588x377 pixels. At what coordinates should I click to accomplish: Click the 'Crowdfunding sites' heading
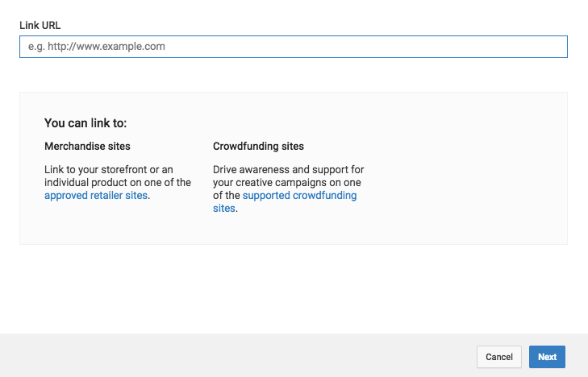pos(258,146)
